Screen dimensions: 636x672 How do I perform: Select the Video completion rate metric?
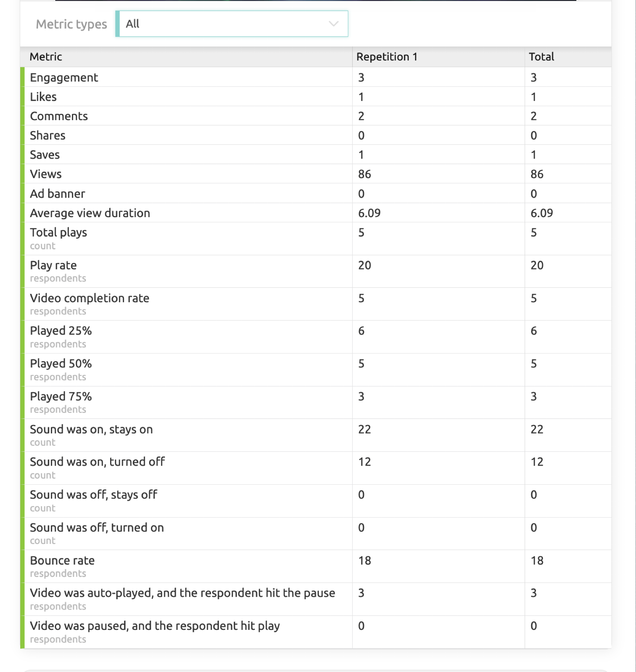(89, 298)
